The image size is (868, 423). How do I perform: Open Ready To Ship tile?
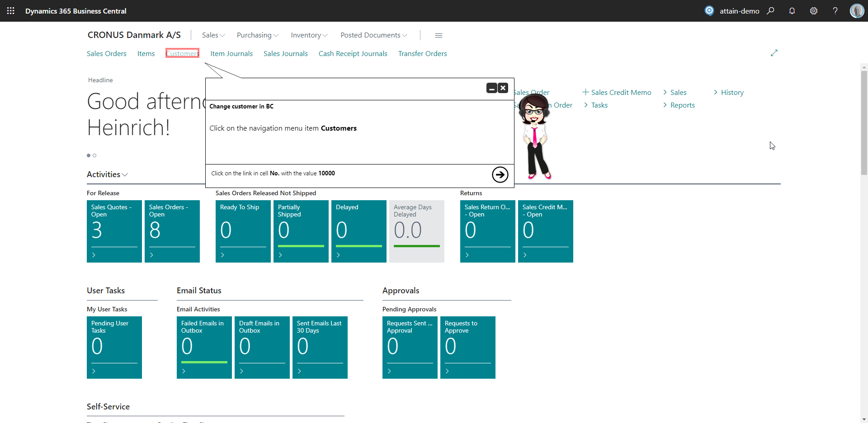243,231
